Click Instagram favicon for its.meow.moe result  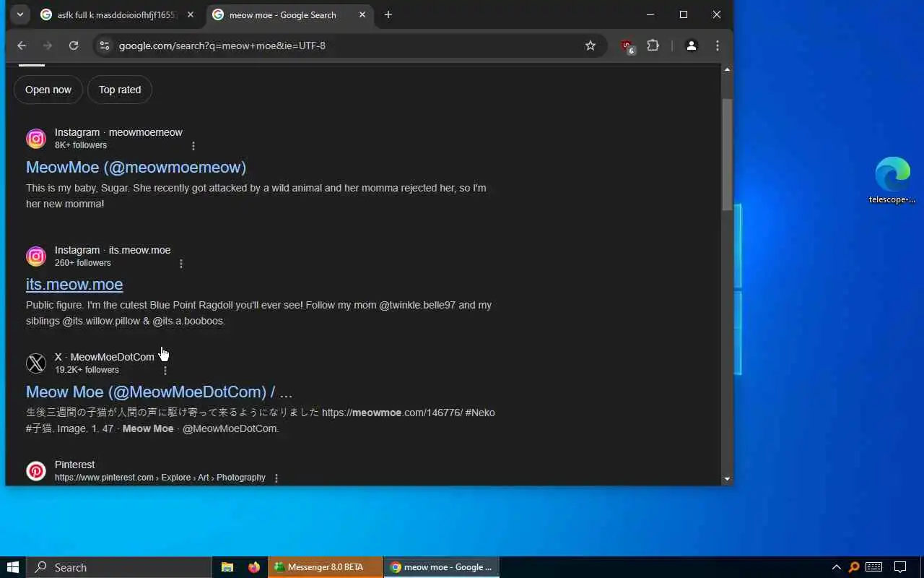pyautogui.click(x=36, y=256)
